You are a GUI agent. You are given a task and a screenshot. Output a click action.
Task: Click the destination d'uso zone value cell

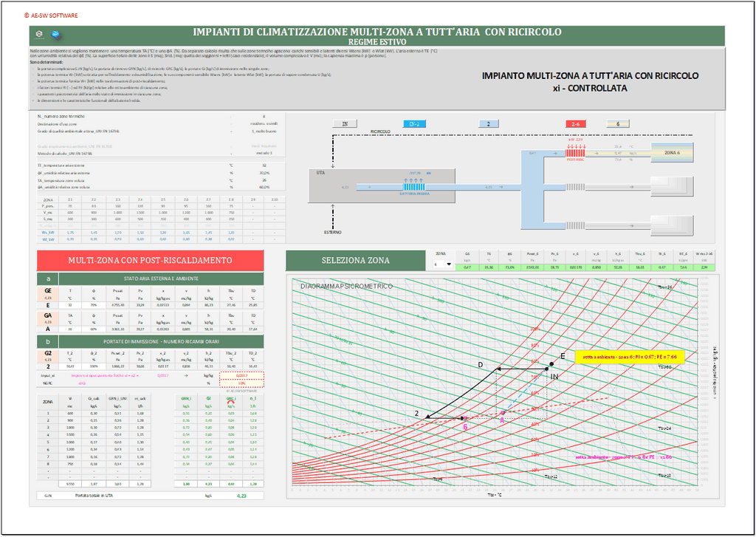pyautogui.click(x=263, y=123)
